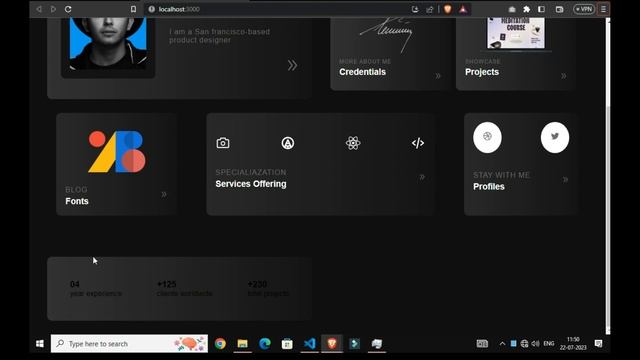
Task: Toggle the browser sidebar panel icon
Action: 541,9
